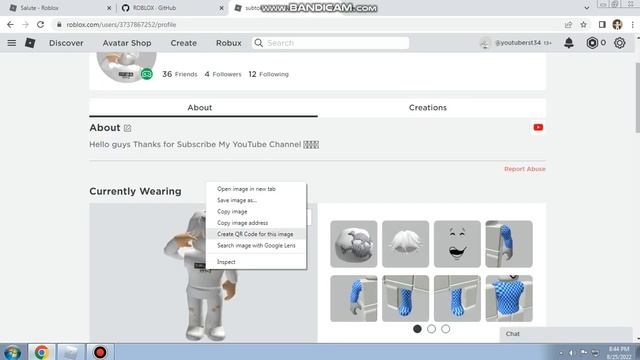Click the Roblox logo icon
The height and width of the screenshot is (360, 640).
pyautogui.click(x=30, y=43)
